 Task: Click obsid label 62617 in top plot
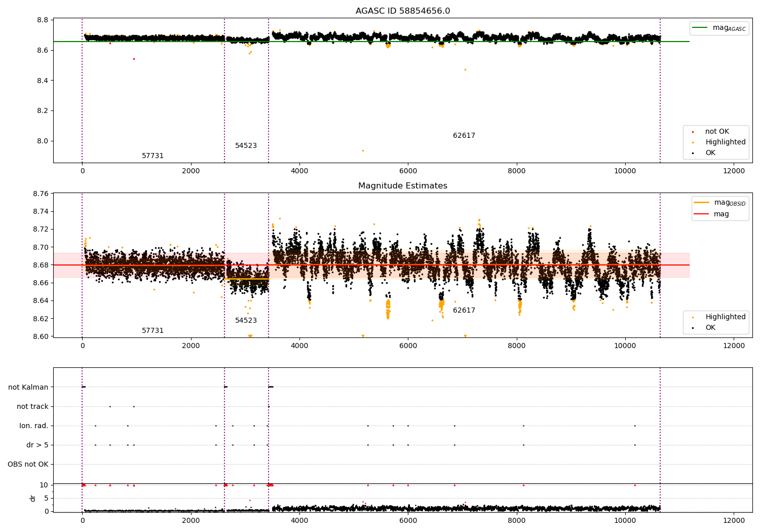464,136
